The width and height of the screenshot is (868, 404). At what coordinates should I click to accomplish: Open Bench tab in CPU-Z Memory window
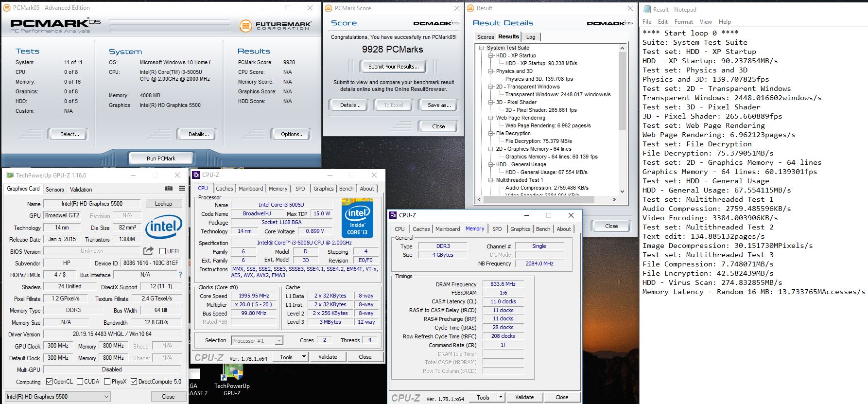click(x=543, y=229)
